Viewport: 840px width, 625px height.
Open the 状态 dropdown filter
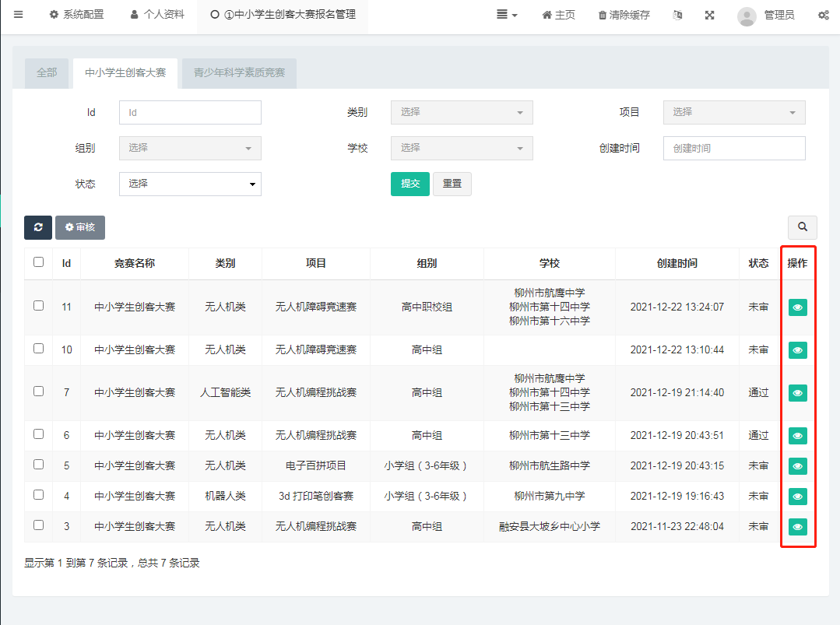(190, 184)
